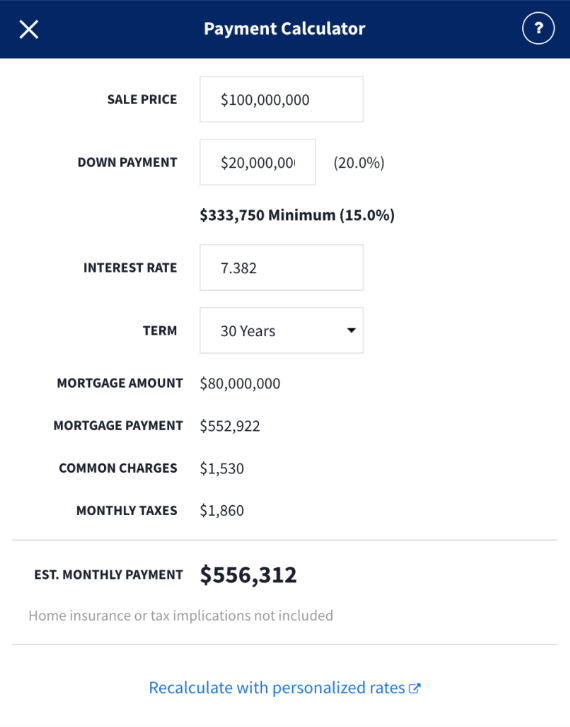
Task: Focus the Down Payment amount field
Action: coord(258,162)
